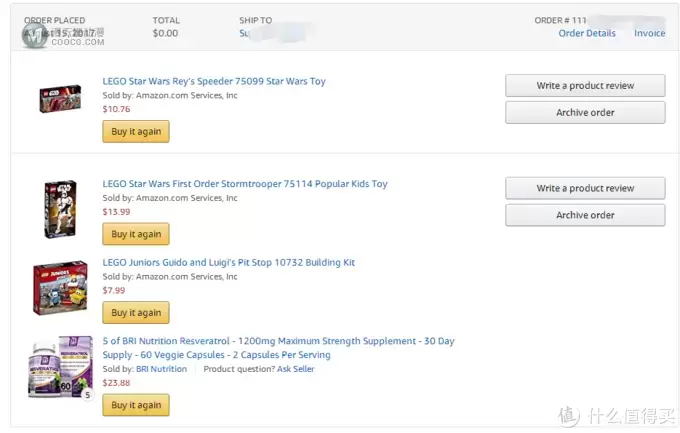Open the BRI Nutrition Resveratrol product image

60,367
